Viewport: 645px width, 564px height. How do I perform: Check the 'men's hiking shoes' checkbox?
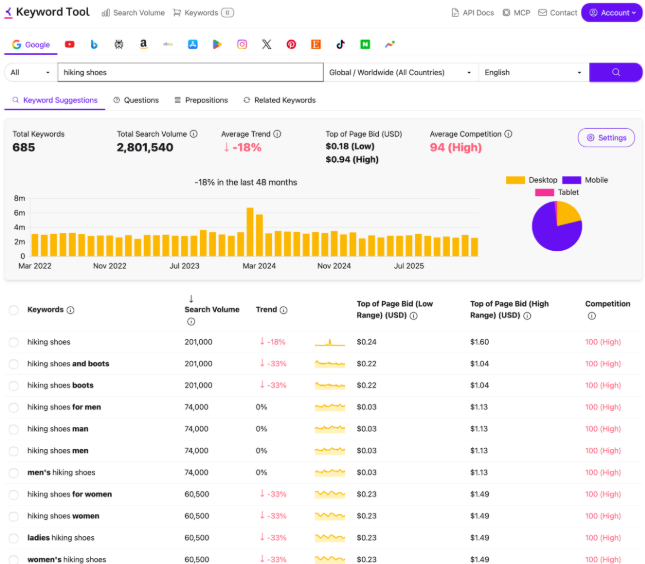(x=14, y=473)
